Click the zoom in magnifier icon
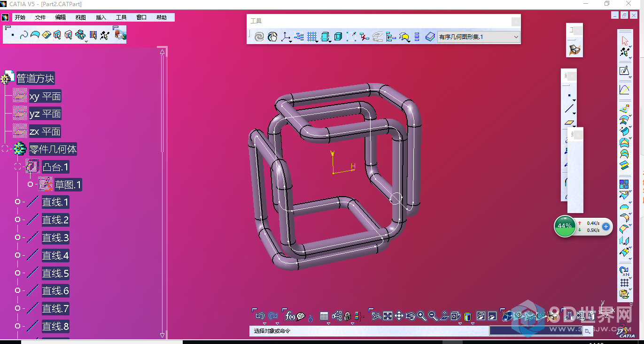 tap(421, 316)
